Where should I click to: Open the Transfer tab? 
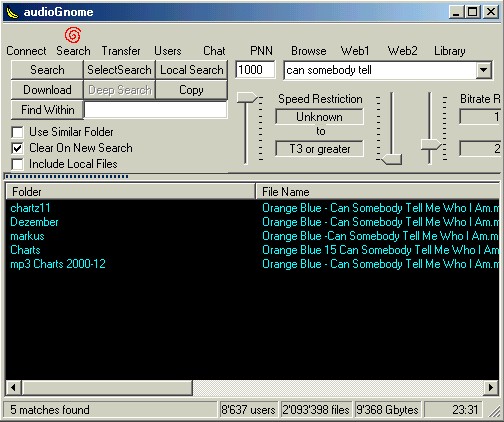point(121,51)
